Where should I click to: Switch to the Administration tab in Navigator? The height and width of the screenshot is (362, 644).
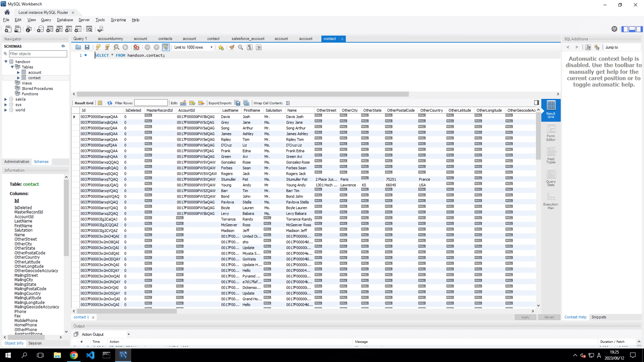click(x=17, y=162)
